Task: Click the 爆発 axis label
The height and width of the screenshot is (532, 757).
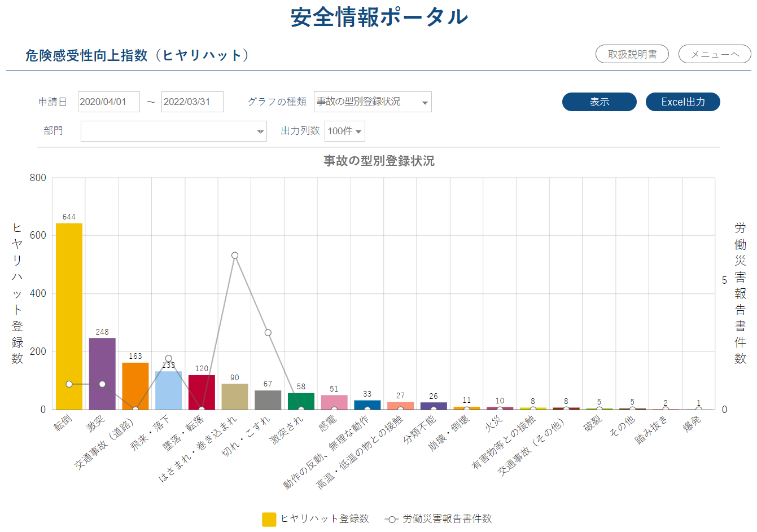Action: [x=692, y=423]
